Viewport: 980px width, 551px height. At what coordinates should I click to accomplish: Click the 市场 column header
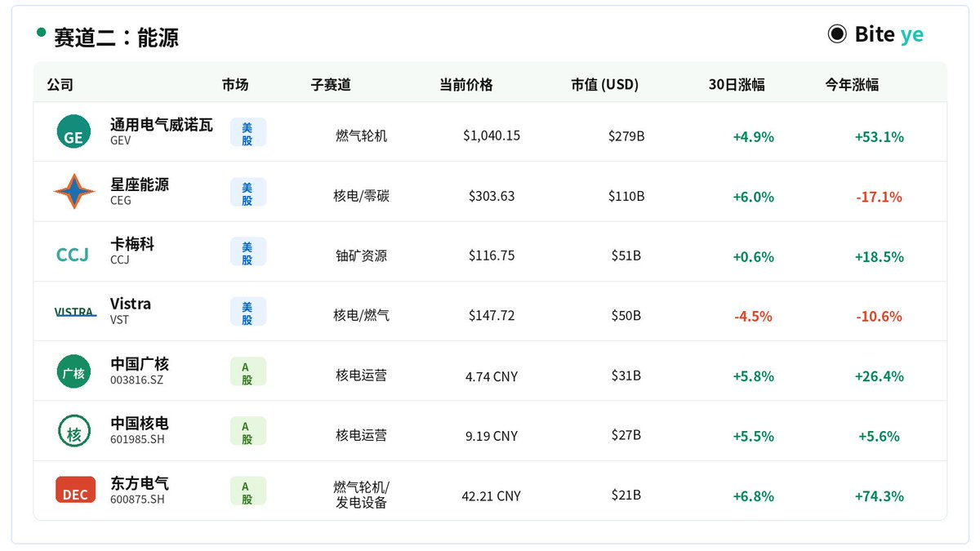pyautogui.click(x=235, y=84)
